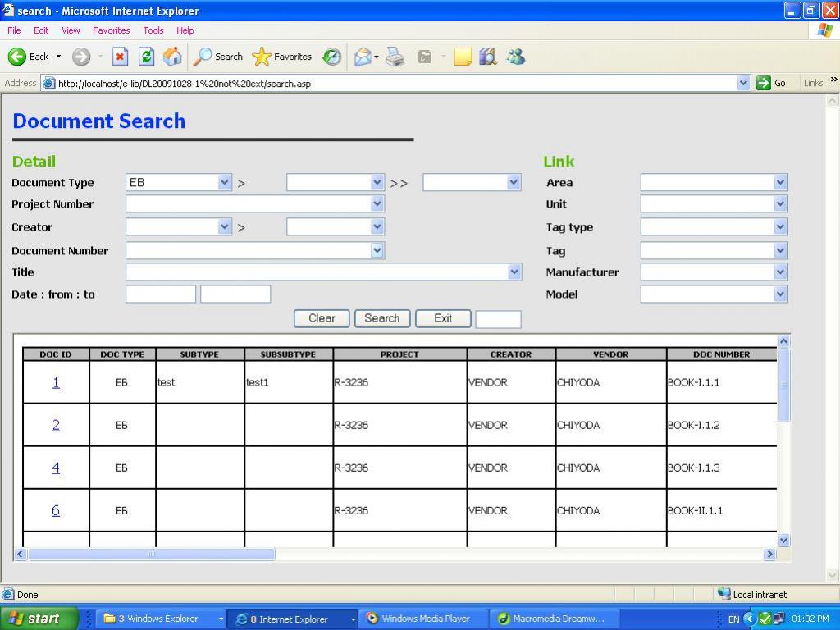Click the Date from input field
840x630 pixels.
161,294
